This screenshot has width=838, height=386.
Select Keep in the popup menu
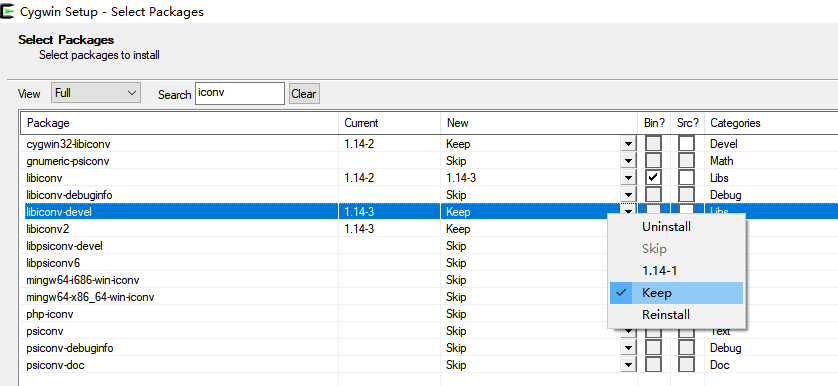click(677, 293)
